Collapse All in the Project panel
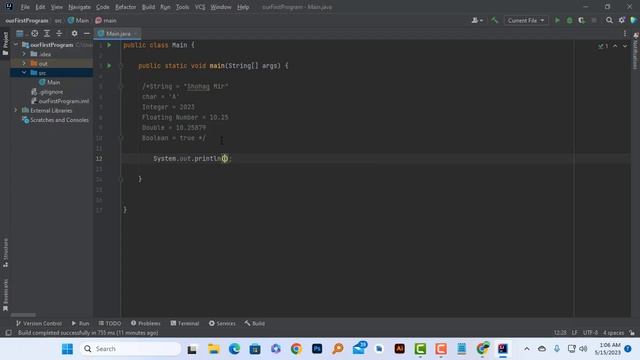 (59, 33)
